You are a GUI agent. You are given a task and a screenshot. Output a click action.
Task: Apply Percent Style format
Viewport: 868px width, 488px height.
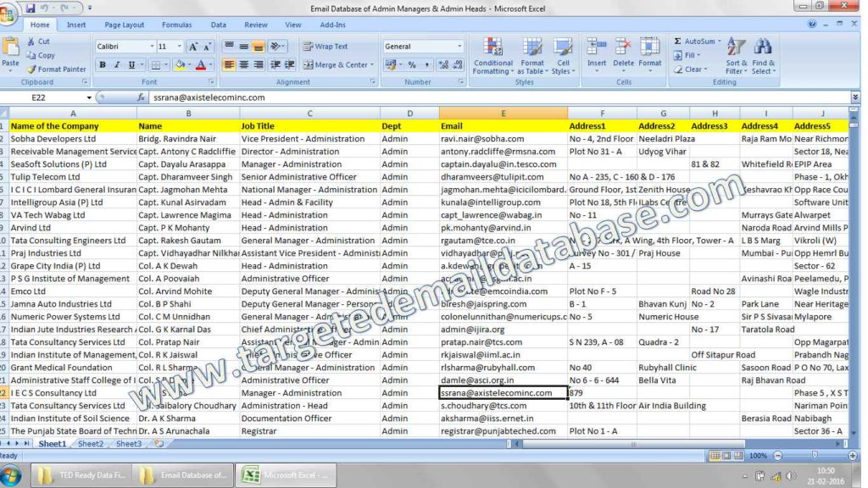point(412,65)
